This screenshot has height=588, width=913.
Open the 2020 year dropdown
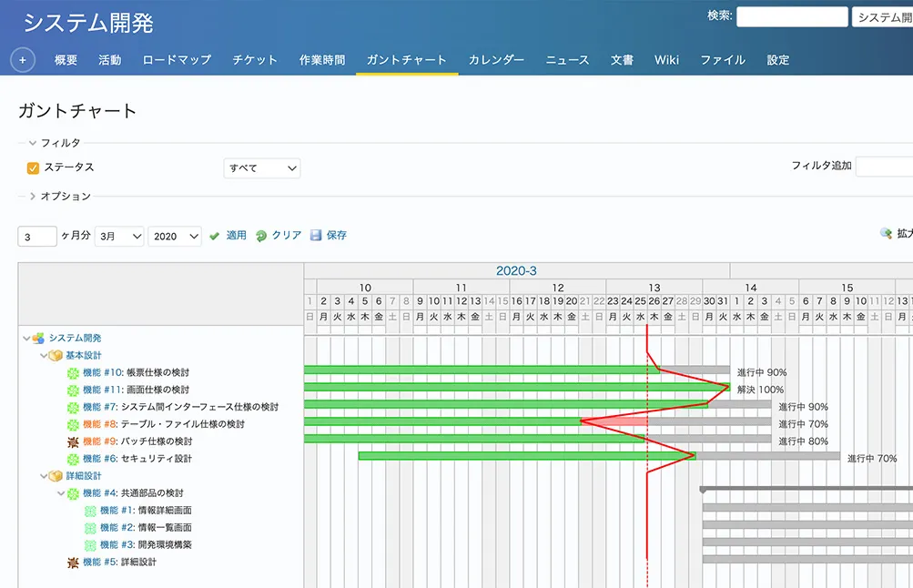(175, 237)
